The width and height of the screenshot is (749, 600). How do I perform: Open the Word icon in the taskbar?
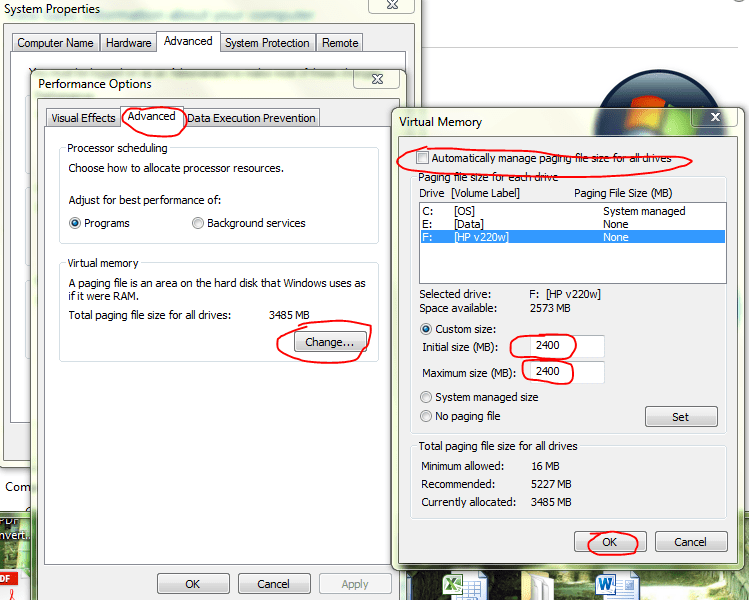615,587
